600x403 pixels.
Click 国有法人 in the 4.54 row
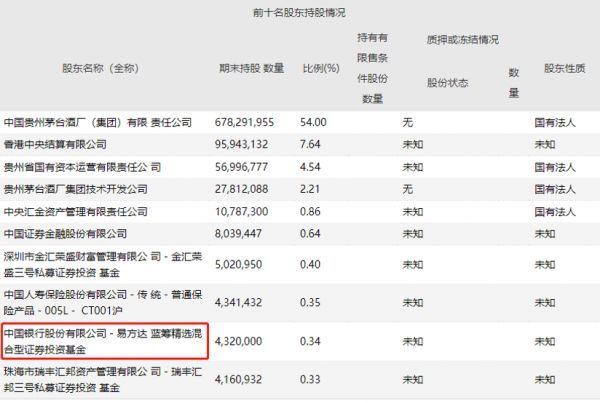pos(555,167)
